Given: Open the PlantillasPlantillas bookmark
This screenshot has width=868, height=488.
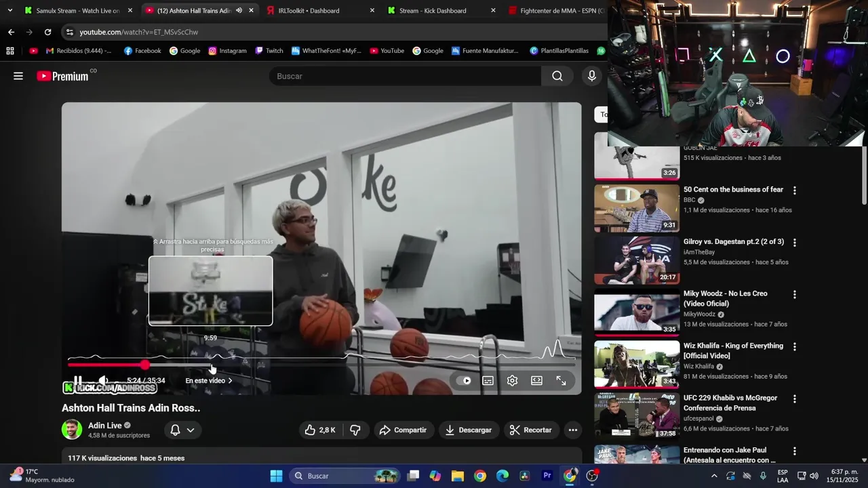Looking at the screenshot, I should pos(559,51).
